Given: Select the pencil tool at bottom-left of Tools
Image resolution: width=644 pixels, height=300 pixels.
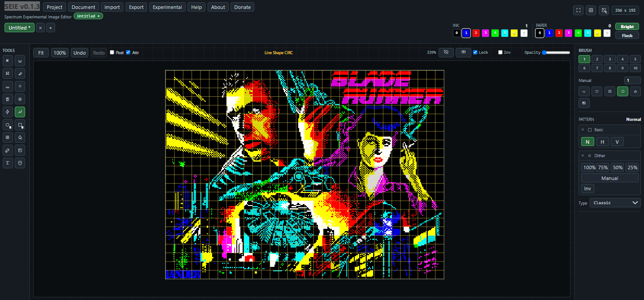Looking at the screenshot, I should click(x=7, y=150).
